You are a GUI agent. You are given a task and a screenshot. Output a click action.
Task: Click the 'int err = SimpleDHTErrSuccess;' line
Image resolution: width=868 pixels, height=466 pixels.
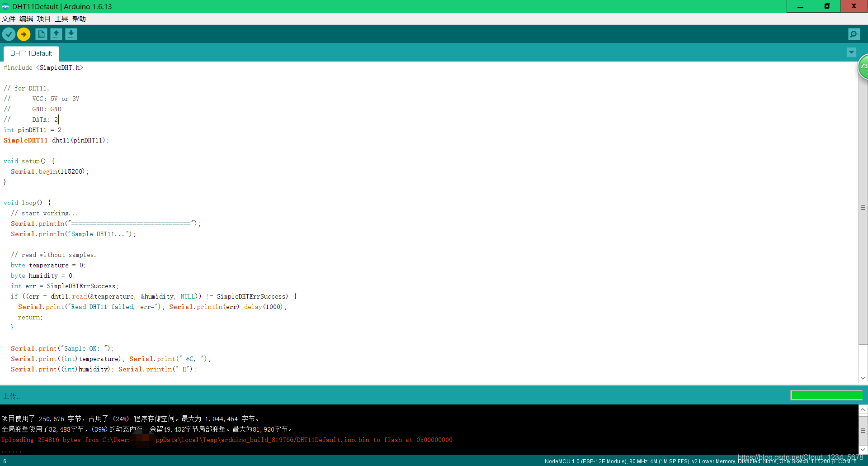pos(65,286)
